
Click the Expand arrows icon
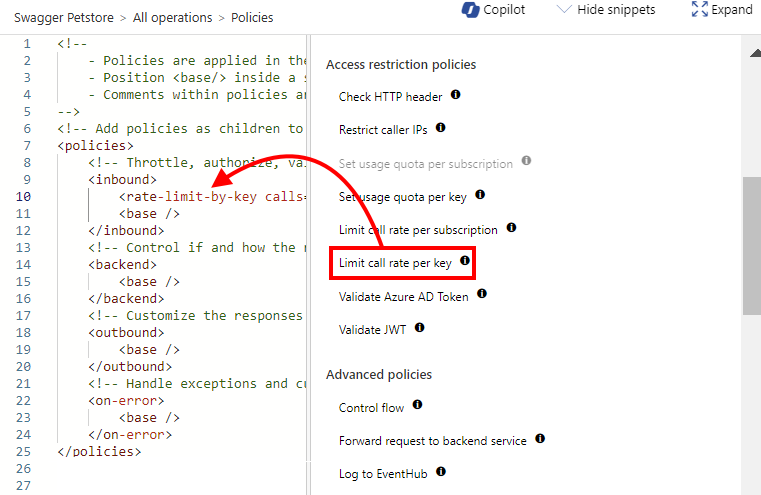(700, 10)
